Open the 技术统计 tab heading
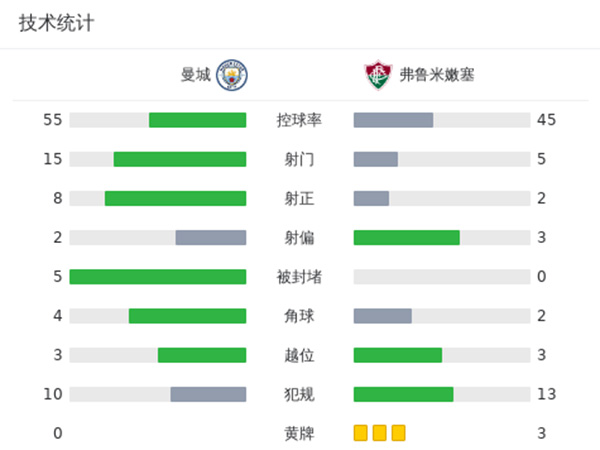The width and height of the screenshot is (600, 450). click(57, 23)
